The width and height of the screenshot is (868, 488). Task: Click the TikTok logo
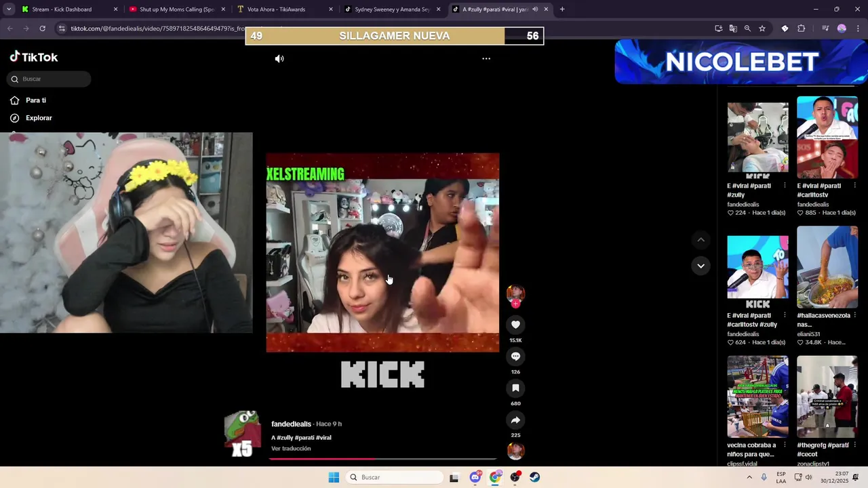coord(34,57)
